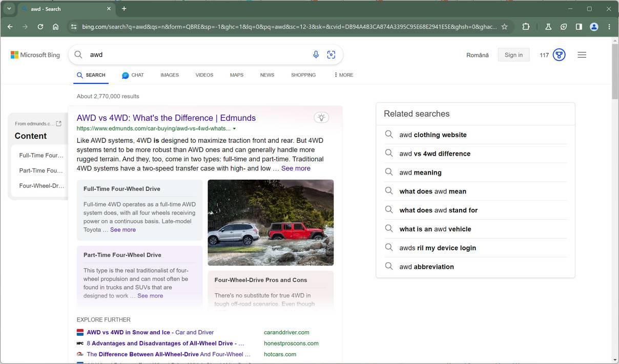Open external link icon beside edmunds source
619x364 pixels.
pyautogui.click(x=58, y=123)
